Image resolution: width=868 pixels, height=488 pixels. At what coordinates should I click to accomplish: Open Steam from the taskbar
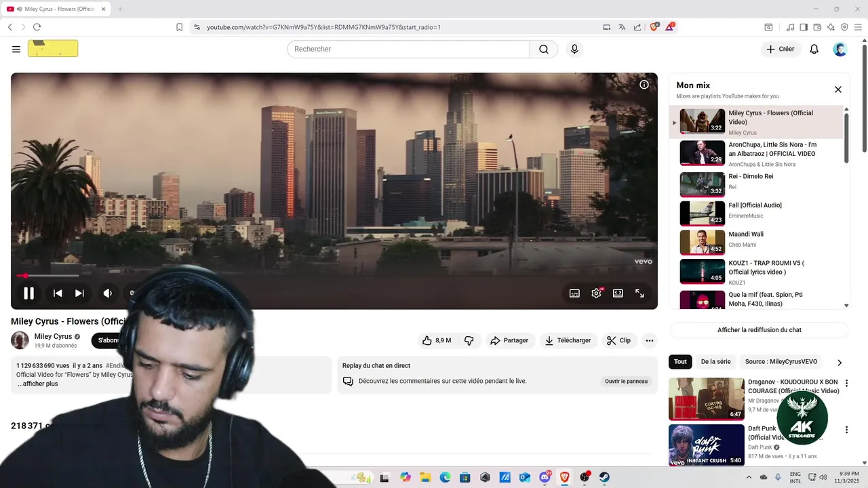(604, 477)
